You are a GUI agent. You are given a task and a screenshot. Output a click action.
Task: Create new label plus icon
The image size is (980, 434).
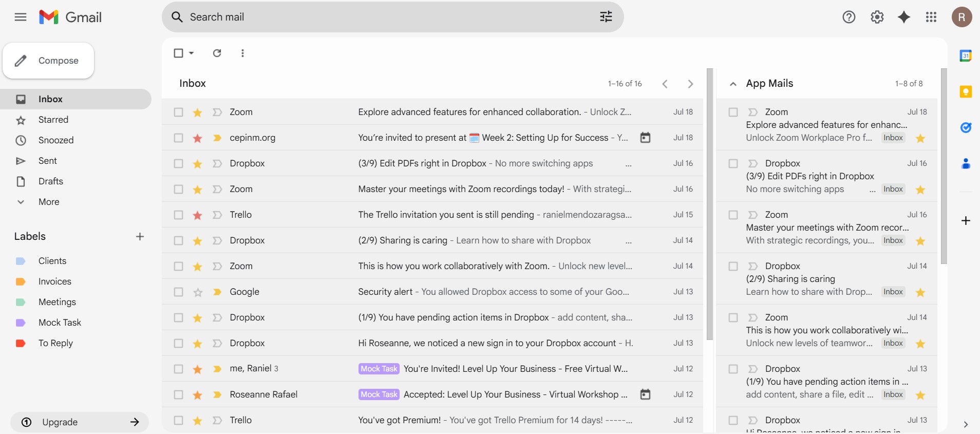pyautogui.click(x=140, y=236)
